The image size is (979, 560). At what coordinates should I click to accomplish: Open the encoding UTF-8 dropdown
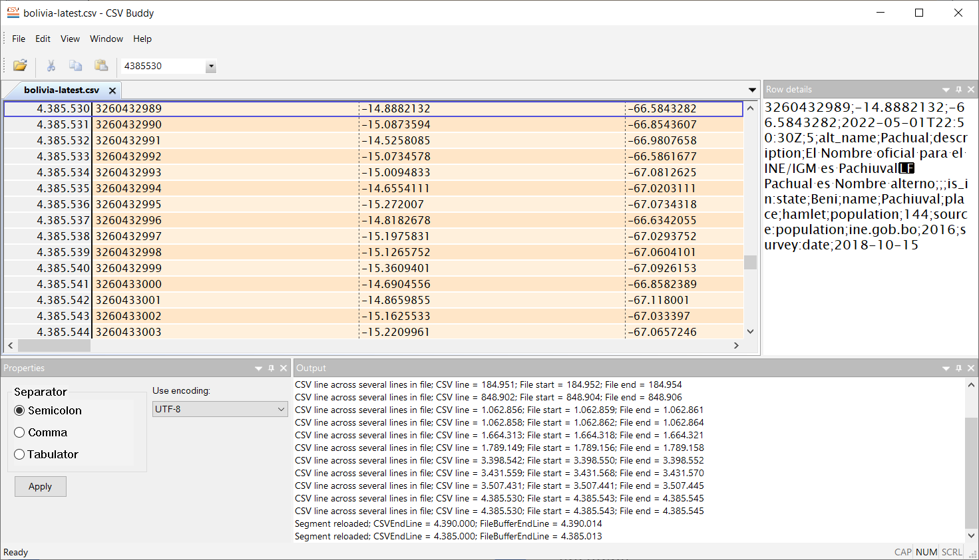[220, 409]
